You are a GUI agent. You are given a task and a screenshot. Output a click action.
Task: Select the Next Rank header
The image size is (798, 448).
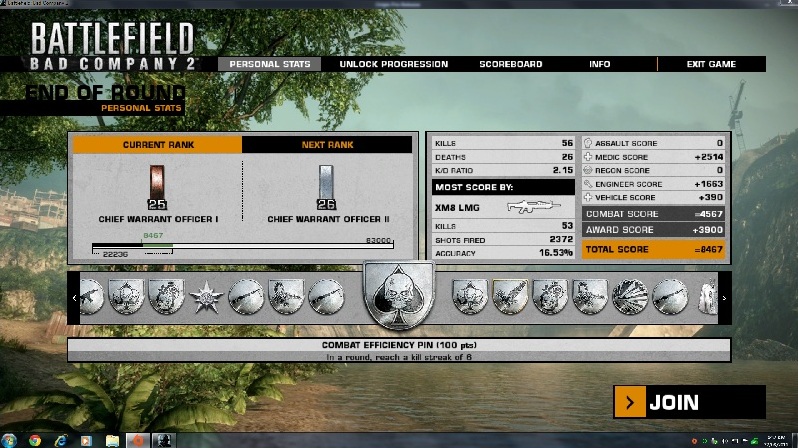click(x=327, y=145)
